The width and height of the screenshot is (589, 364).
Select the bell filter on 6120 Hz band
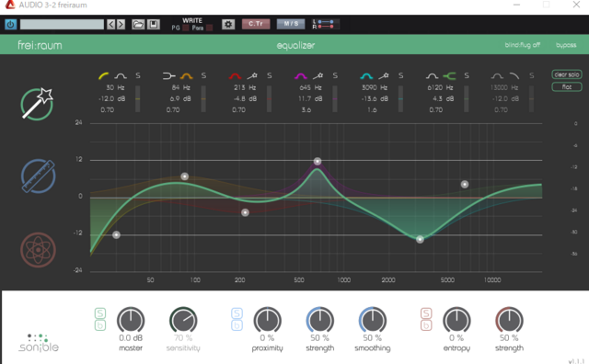(432, 76)
